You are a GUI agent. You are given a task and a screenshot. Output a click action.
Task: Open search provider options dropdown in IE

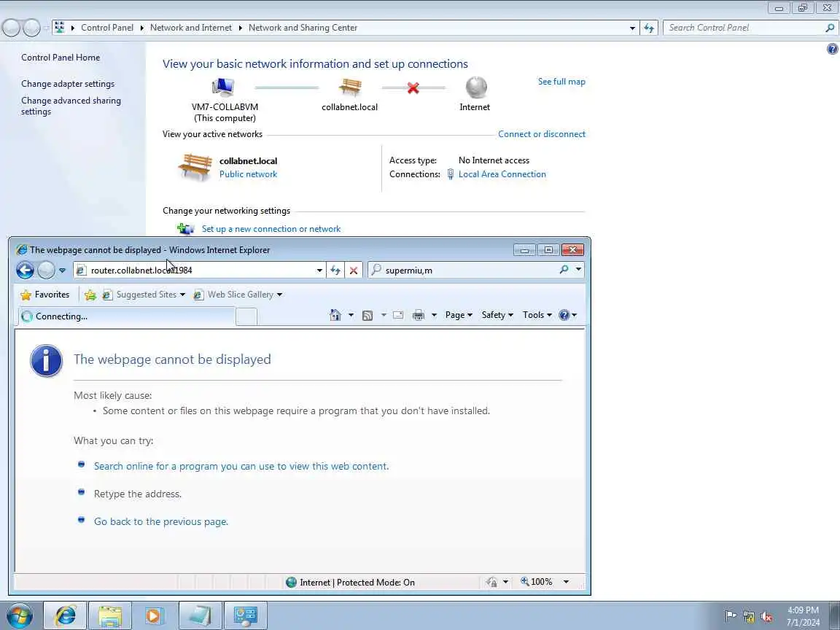tap(578, 270)
